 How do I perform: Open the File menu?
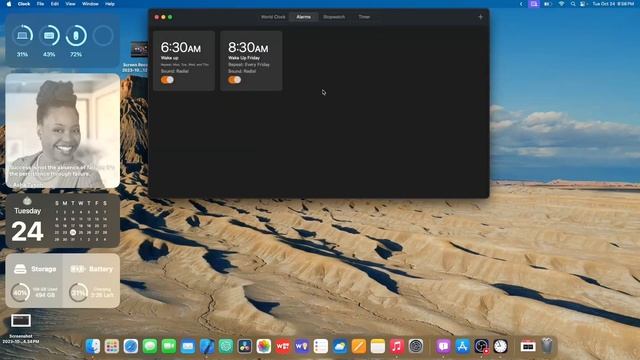(x=40, y=4)
